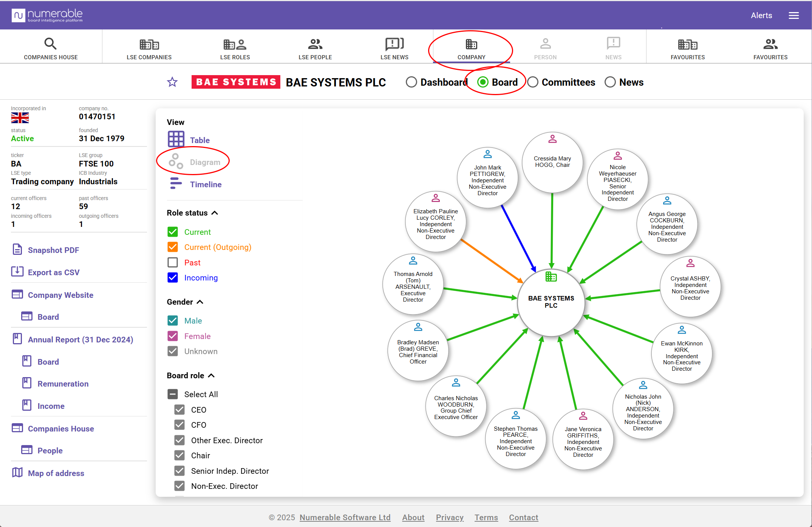Open the LSE News icon

pyautogui.click(x=394, y=44)
